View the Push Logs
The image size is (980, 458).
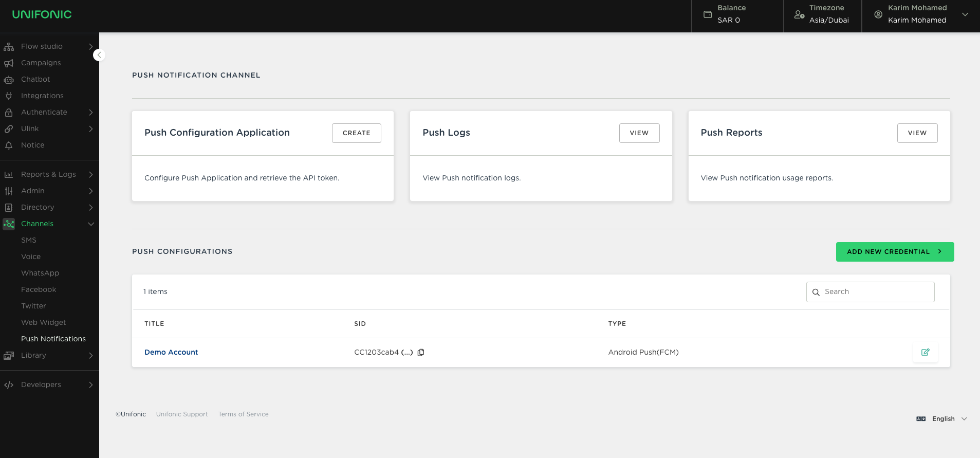point(639,133)
